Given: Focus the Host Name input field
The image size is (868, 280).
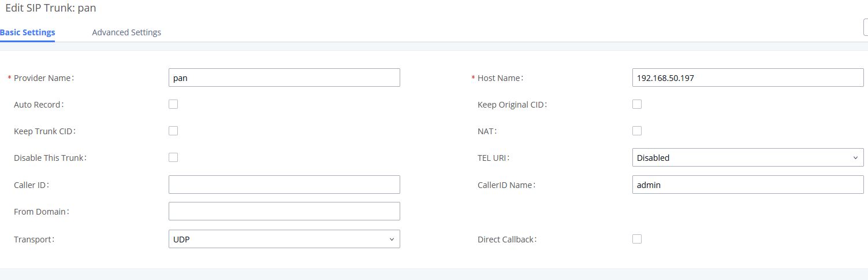Looking at the screenshot, I should pos(747,78).
